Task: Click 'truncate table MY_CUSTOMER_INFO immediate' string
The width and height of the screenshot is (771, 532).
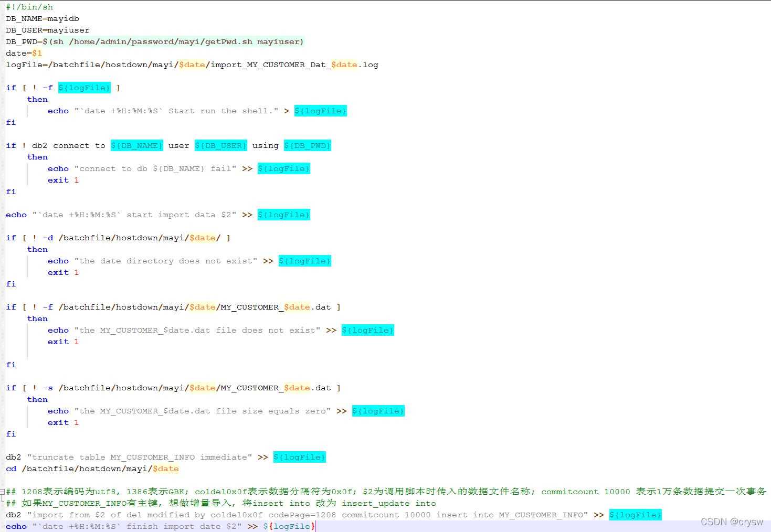Action: click(140, 457)
